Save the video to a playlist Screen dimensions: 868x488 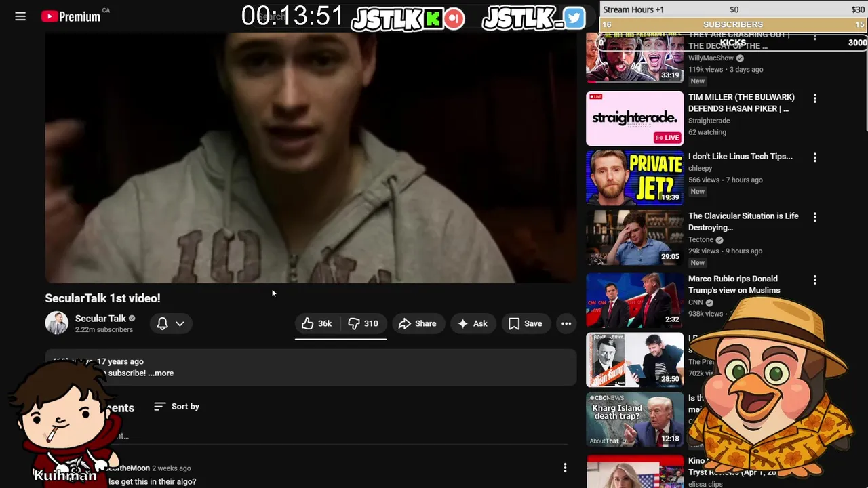pos(526,324)
